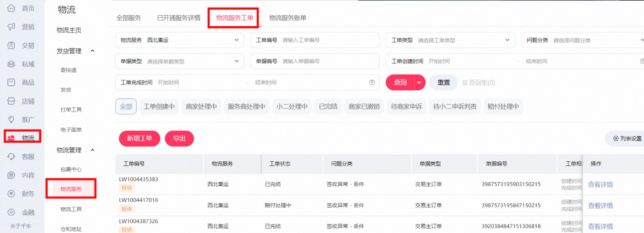This screenshot has height=233, width=644.
Task: Click the 查询 search button
Action: click(x=400, y=82)
